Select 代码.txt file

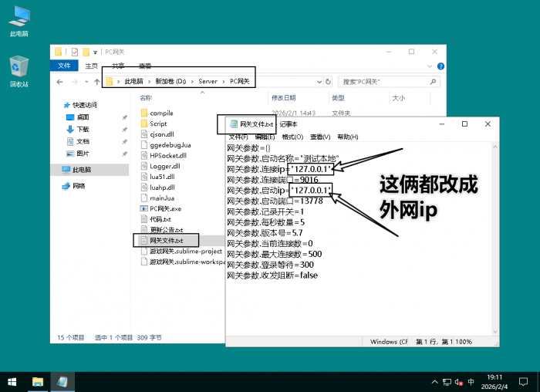click(x=156, y=219)
